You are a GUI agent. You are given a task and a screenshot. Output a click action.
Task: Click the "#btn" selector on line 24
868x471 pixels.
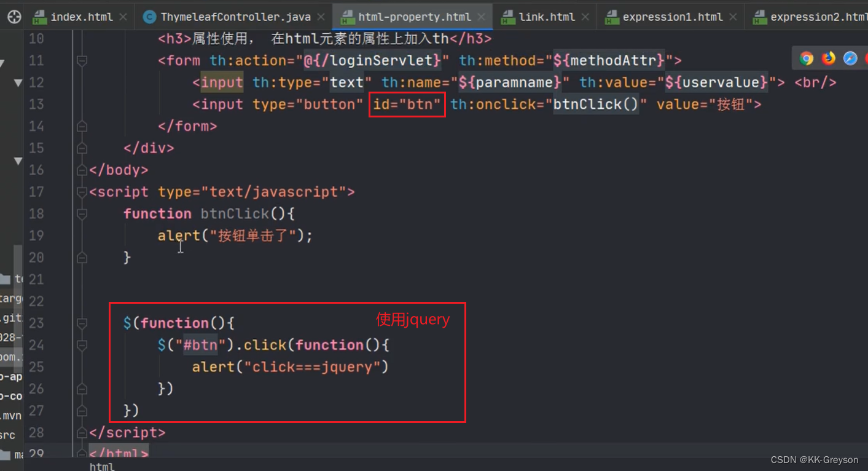click(201, 346)
